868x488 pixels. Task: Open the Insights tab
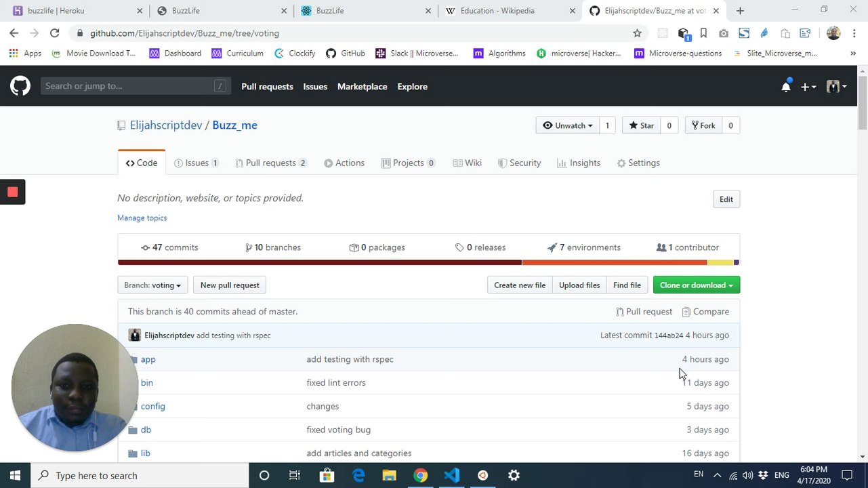tap(579, 163)
